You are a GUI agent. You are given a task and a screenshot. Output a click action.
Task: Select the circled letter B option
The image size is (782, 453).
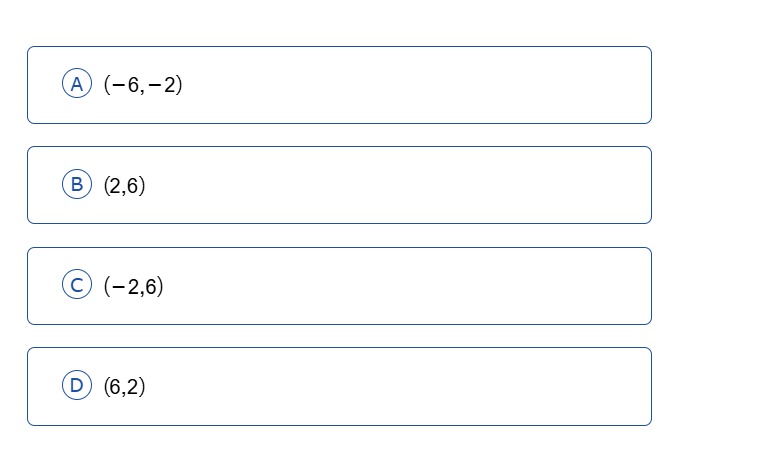click(x=77, y=184)
